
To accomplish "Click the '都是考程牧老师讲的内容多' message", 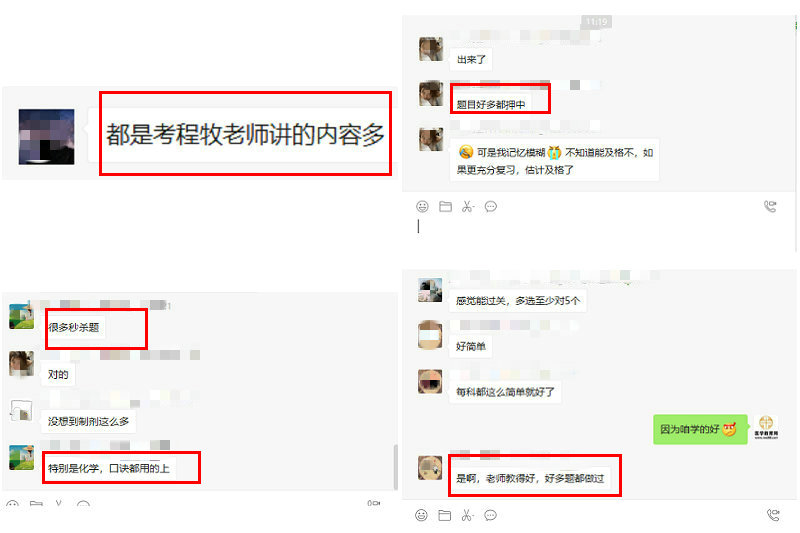I will click(245, 135).
